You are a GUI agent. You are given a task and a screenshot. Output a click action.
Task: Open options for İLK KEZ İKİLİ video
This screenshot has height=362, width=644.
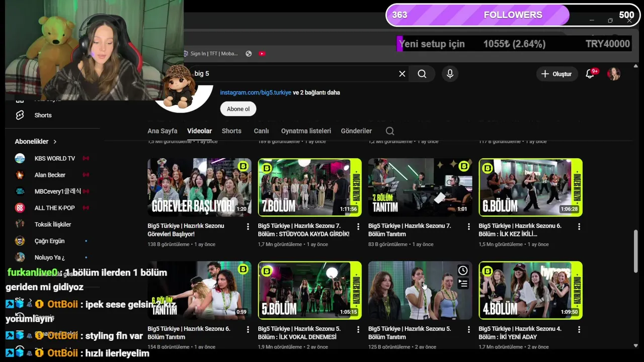coord(579,227)
